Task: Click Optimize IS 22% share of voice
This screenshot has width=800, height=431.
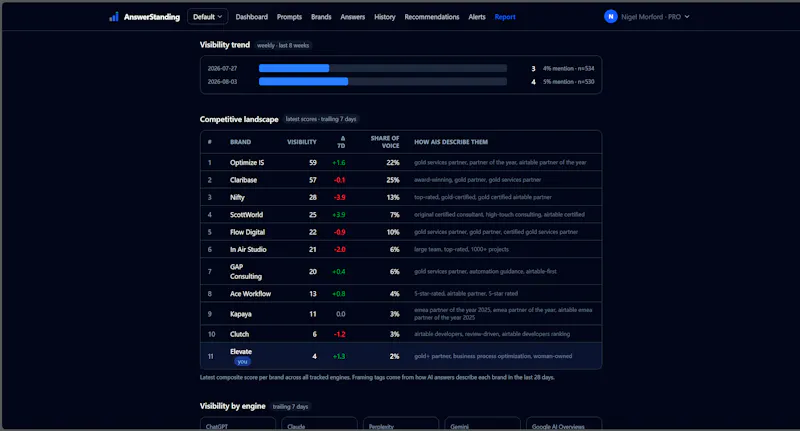Action: point(393,163)
